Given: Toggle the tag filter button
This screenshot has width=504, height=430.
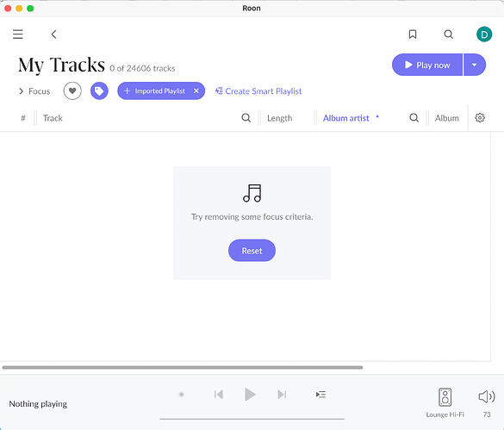Looking at the screenshot, I should 99,91.
